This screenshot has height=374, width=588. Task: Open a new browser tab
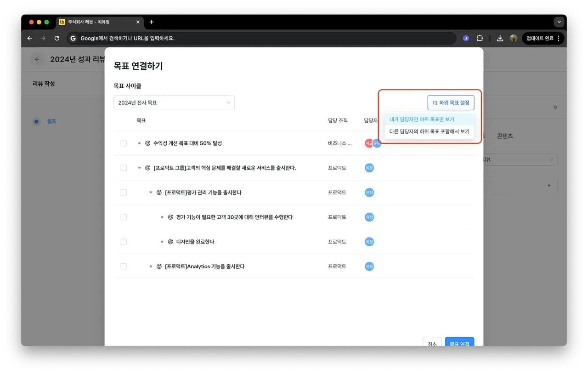point(152,22)
